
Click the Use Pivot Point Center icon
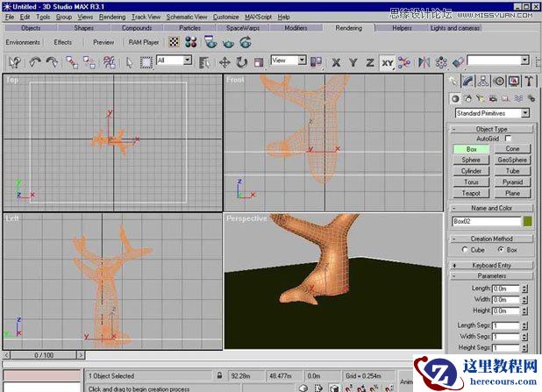tap(316, 62)
